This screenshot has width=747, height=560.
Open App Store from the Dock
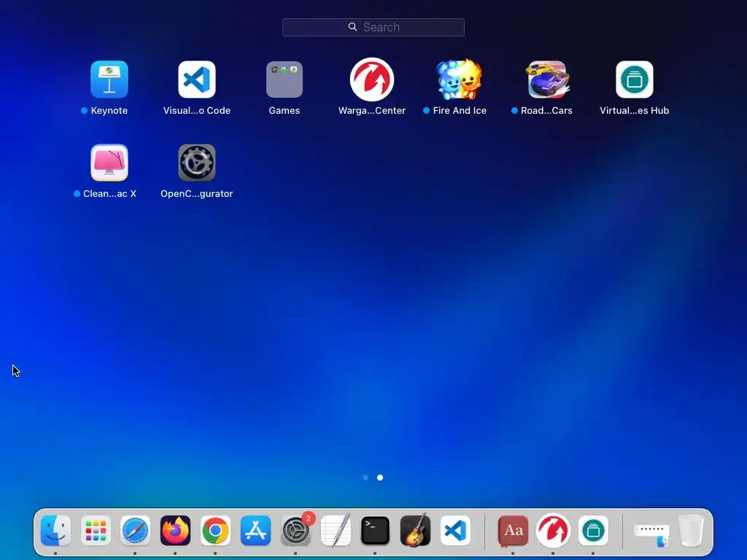click(255, 530)
